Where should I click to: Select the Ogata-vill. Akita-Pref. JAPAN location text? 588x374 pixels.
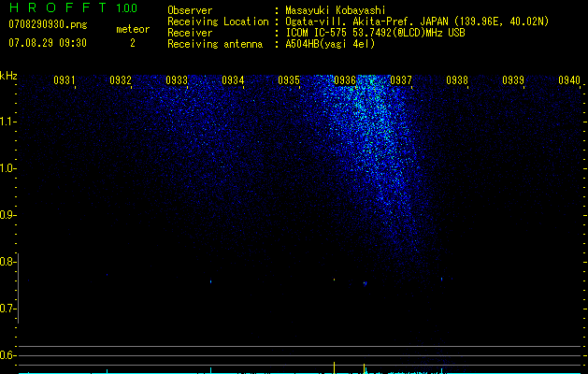click(417, 22)
